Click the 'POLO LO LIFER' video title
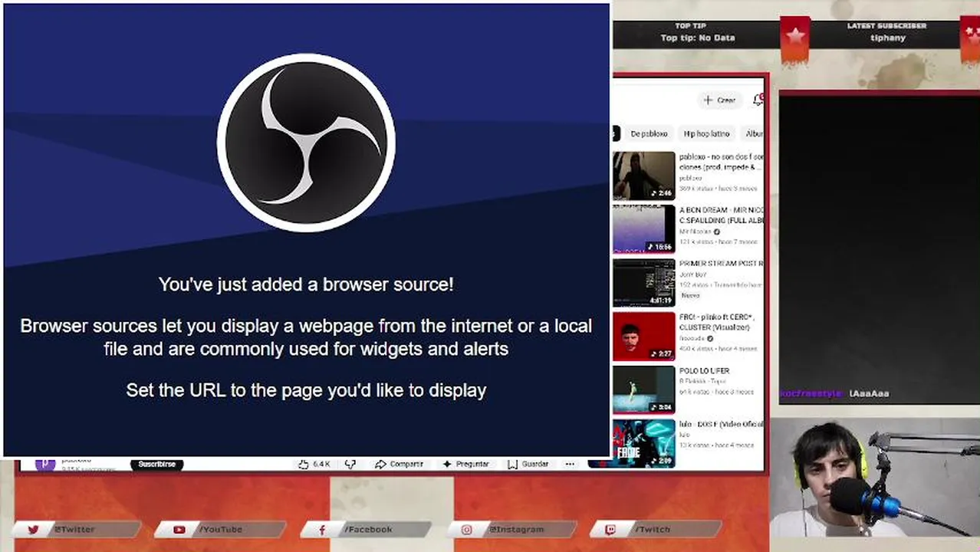The width and height of the screenshot is (980, 552). (x=704, y=371)
